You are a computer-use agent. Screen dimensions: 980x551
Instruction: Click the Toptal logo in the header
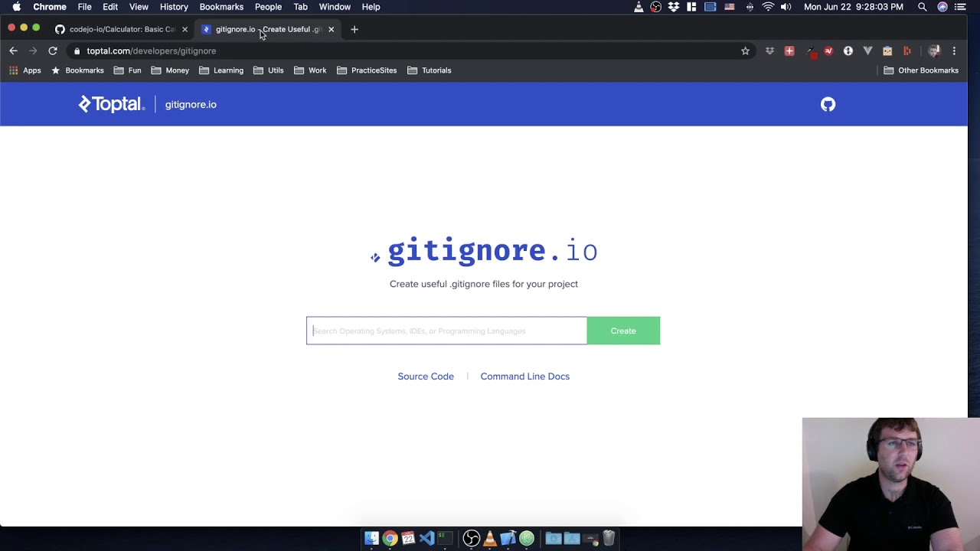pos(112,104)
